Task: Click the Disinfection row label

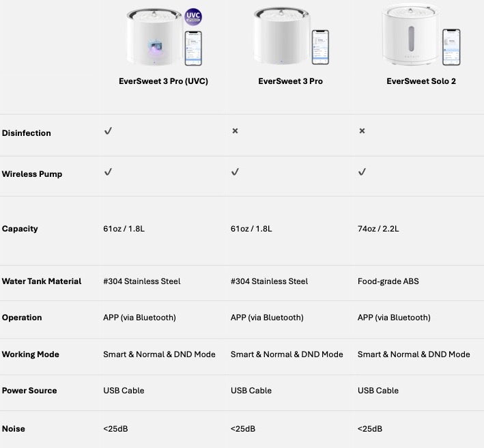Action: coord(27,133)
